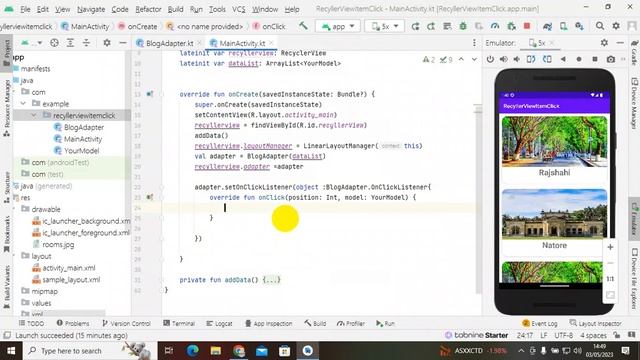
Task: Switch to BlogAdapter.kt tab
Action: coord(169,43)
